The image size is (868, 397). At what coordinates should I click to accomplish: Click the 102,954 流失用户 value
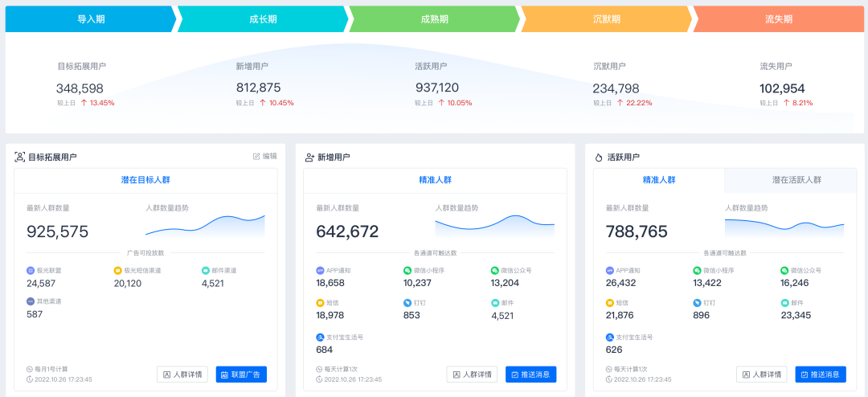point(782,88)
